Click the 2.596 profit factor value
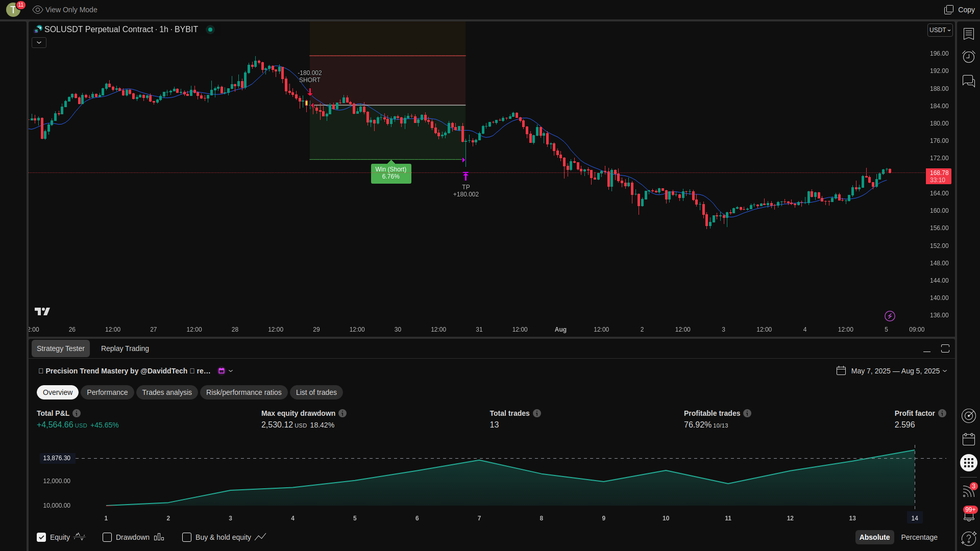This screenshot has height=551, width=980. [905, 425]
